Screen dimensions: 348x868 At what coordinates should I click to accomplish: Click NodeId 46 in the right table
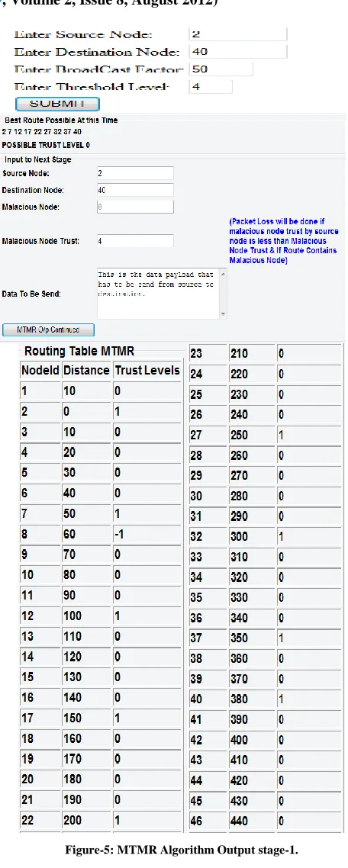pyautogui.click(x=196, y=822)
